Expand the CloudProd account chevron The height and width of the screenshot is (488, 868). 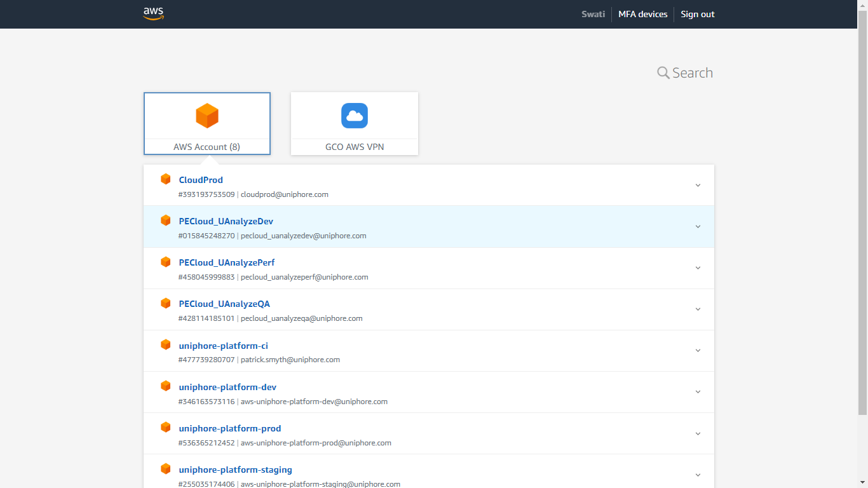[x=698, y=186]
